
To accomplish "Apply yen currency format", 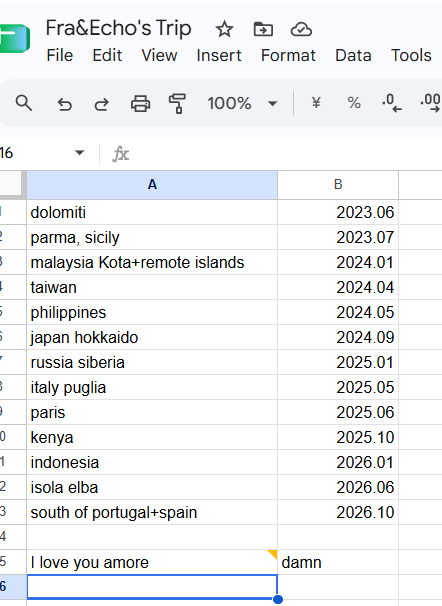I will [316, 103].
